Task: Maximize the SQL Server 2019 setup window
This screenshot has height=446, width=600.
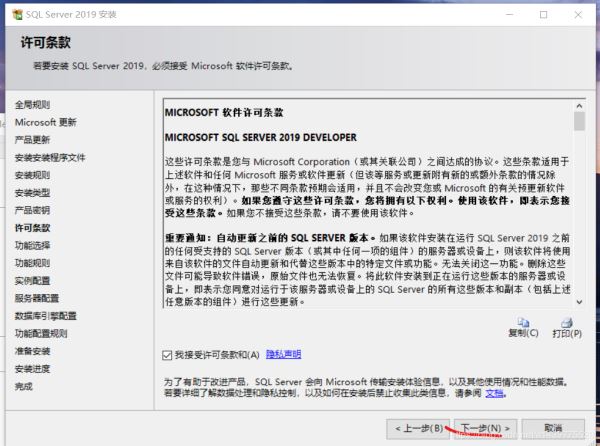Action: tap(543, 15)
